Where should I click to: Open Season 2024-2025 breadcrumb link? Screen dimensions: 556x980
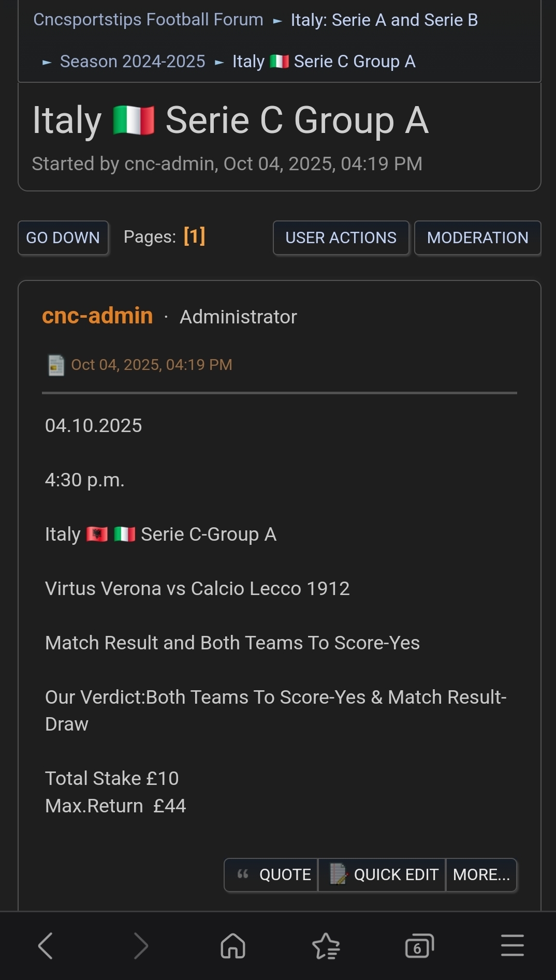pyautogui.click(x=133, y=62)
